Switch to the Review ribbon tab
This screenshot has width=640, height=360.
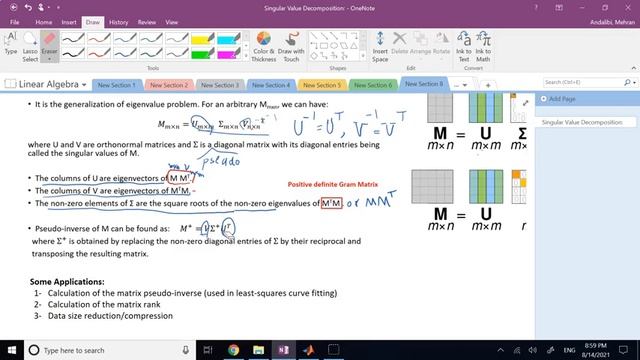click(x=147, y=22)
